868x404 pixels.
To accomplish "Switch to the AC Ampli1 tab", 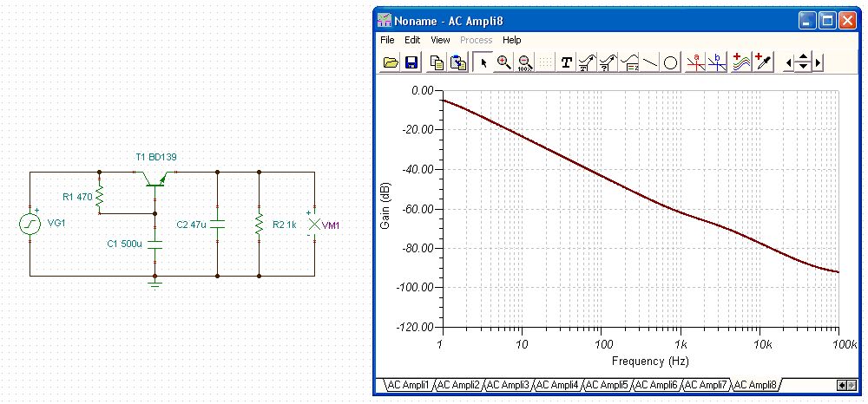I will 409,385.
